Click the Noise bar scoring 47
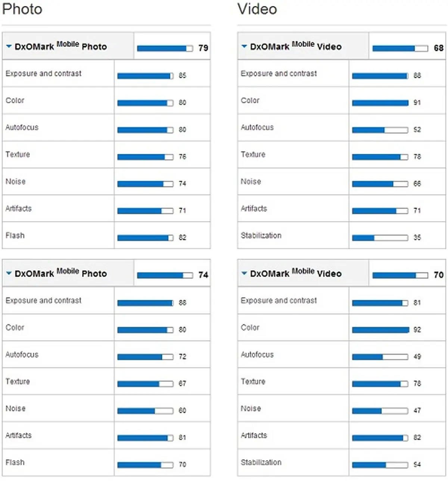This screenshot has height=481, width=448. pyautogui.click(x=380, y=411)
